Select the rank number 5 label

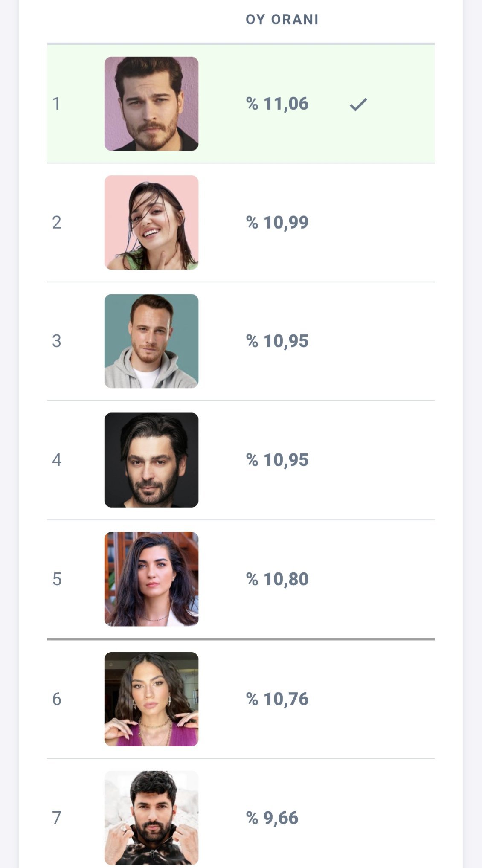tap(57, 579)
